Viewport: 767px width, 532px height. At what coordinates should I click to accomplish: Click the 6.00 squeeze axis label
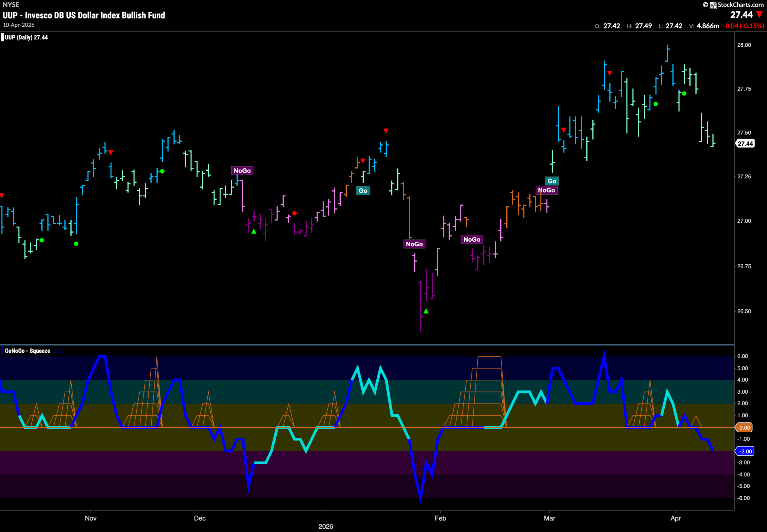click(742, 356)
